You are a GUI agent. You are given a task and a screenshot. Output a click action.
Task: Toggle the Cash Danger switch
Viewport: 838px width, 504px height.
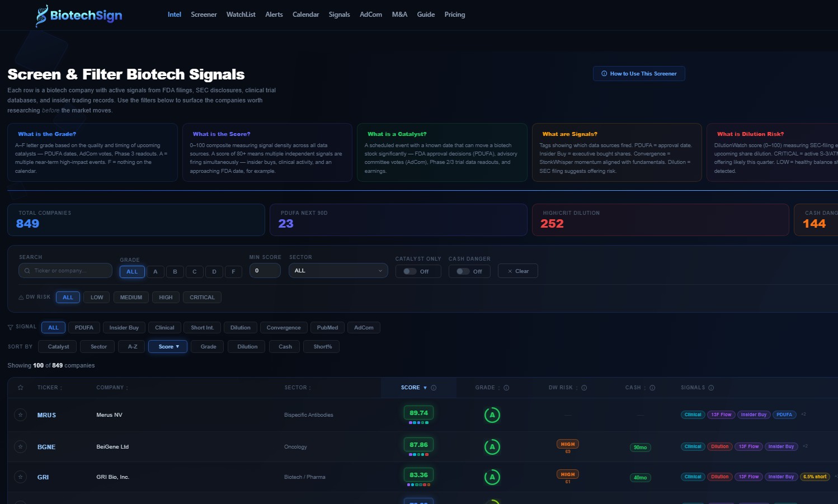tap(463, 271)
